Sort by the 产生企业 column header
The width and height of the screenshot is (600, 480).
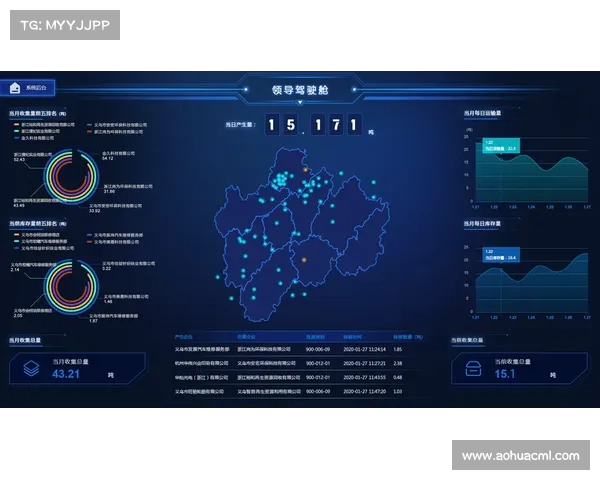pos(184,337)
